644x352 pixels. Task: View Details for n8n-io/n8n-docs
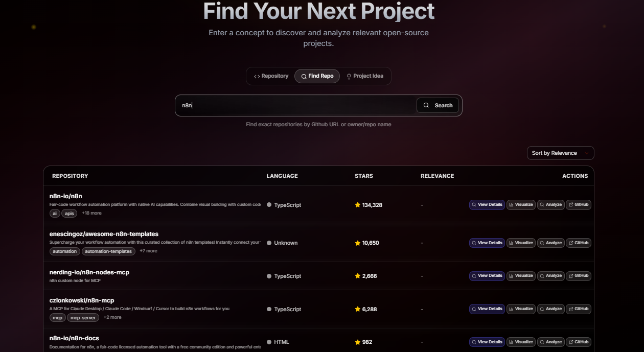tap(487, 342)
